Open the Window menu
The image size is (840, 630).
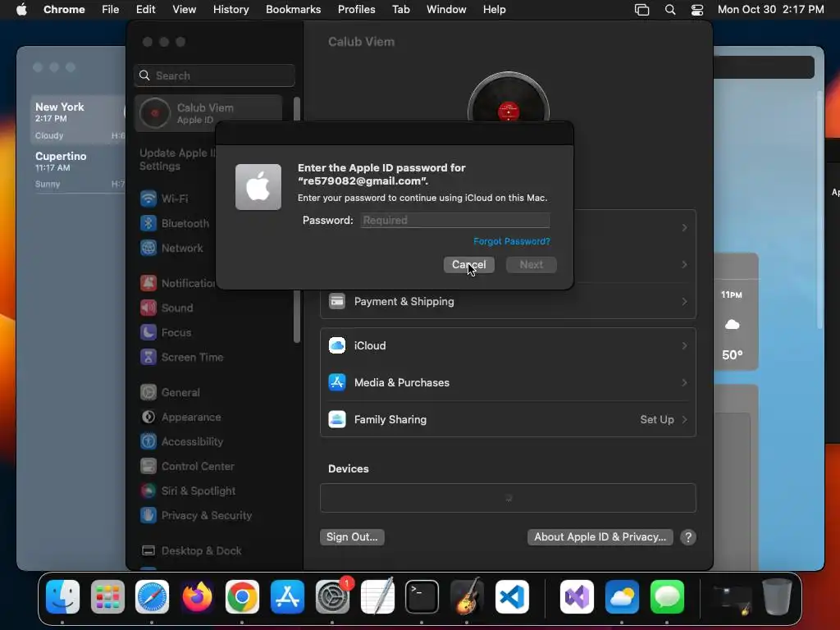tap(446, 10)
